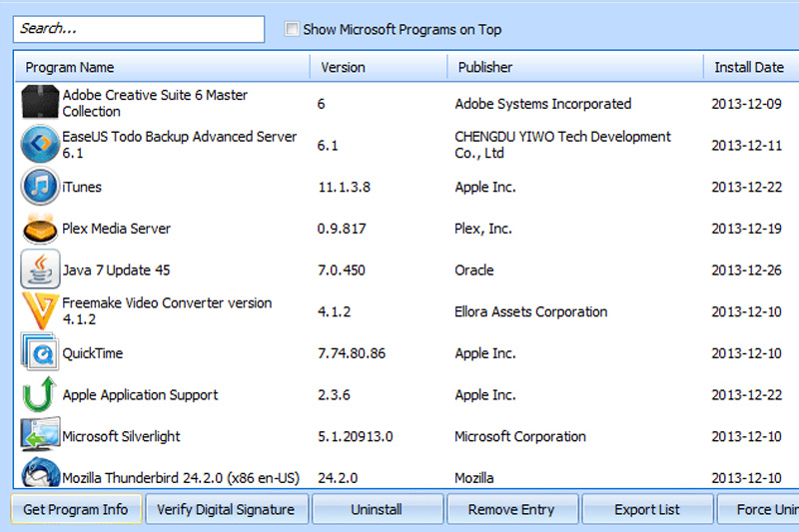This screenshot has width=799, height=532.
Task: Select Mozilla Thunderbird 24.2.0 name text
Action: pos(181,478)
